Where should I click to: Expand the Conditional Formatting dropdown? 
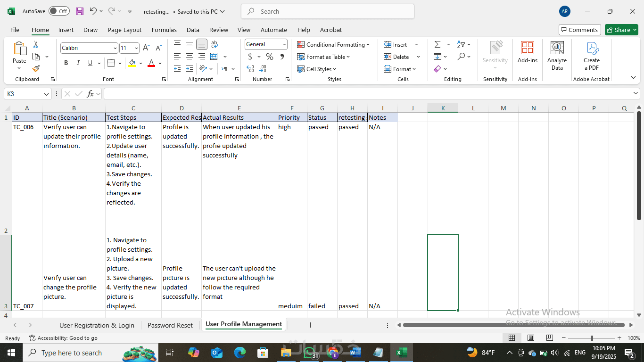pyautogui.click(x=368, y=45)
